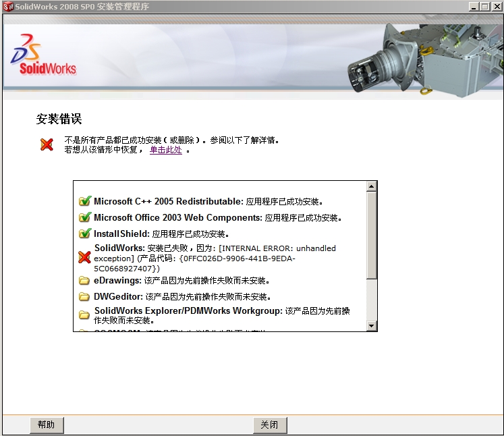Select the DWGeditor row text
The width and height of the screenshot is (504, 436).
click(182, 296)
